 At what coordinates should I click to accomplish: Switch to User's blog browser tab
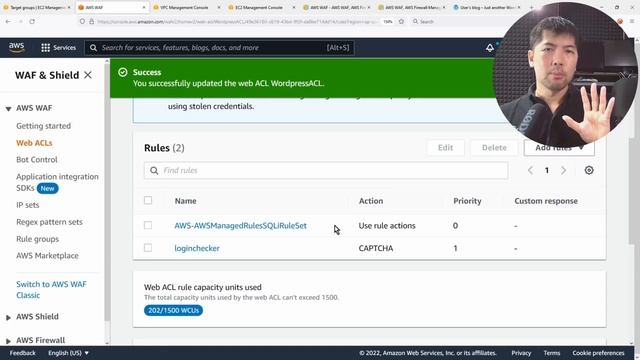pyautogui.click(x=486, y=7)
